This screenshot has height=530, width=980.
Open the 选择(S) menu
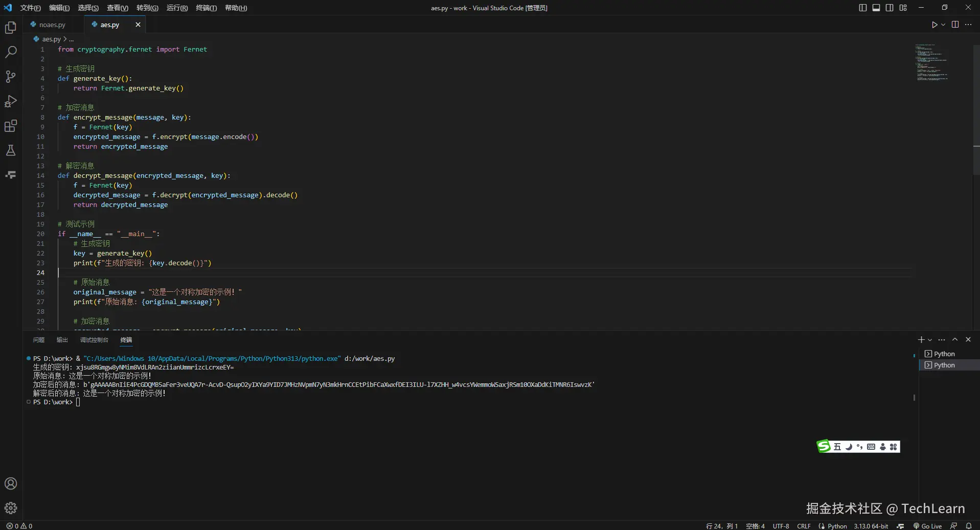tap(88, 8)
